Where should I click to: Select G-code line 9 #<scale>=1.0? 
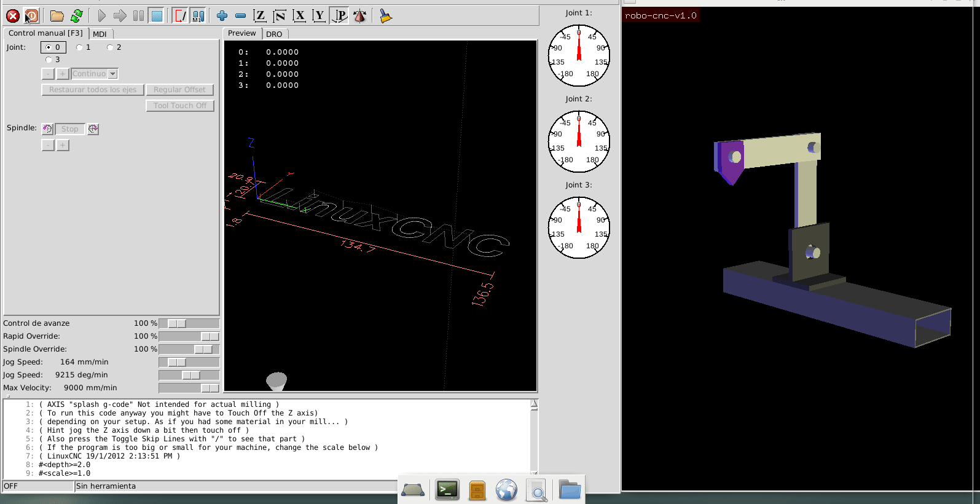pos(65,473)
